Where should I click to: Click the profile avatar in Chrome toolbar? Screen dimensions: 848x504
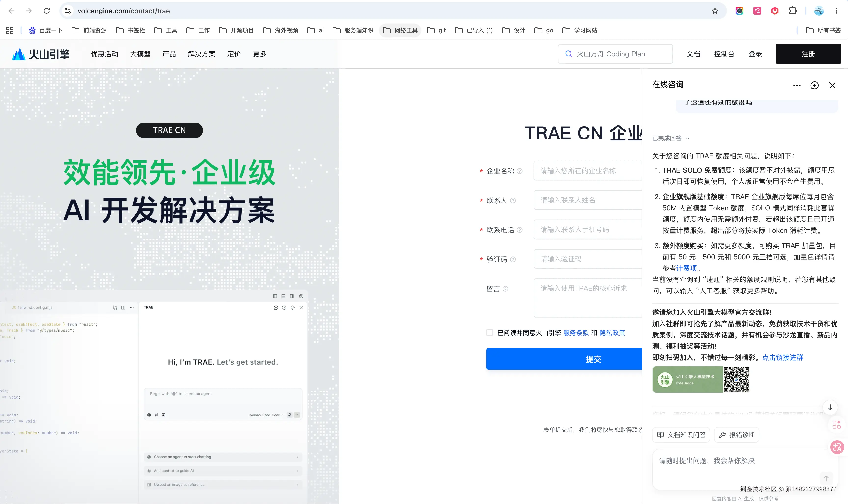tap(819, 11)
